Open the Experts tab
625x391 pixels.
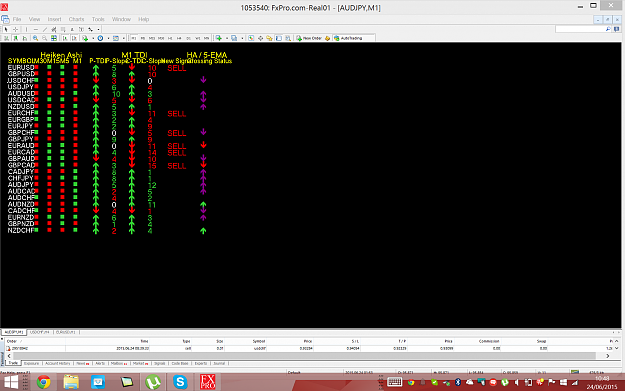coord(200,363)
